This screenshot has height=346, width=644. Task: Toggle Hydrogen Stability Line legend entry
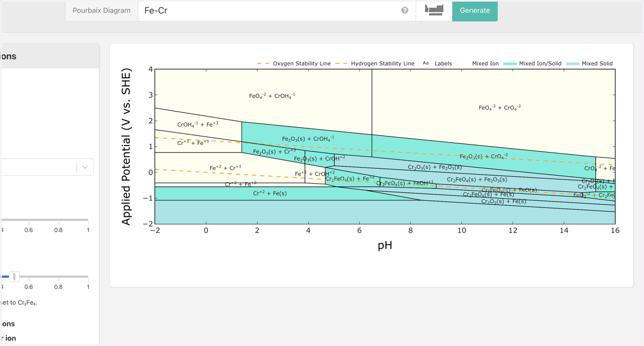[375, 63]
